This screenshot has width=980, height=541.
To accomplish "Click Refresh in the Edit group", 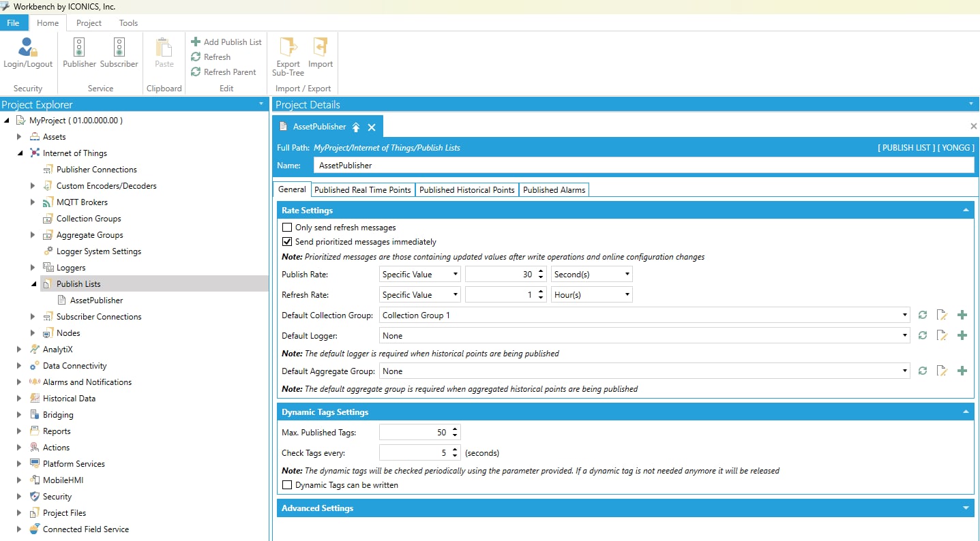I will [211, 57].
